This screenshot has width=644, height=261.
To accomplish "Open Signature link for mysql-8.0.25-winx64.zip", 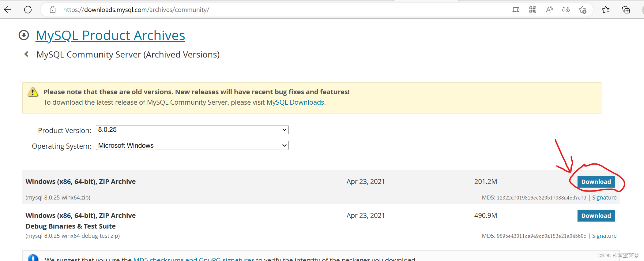I will (x=604, y=198).
